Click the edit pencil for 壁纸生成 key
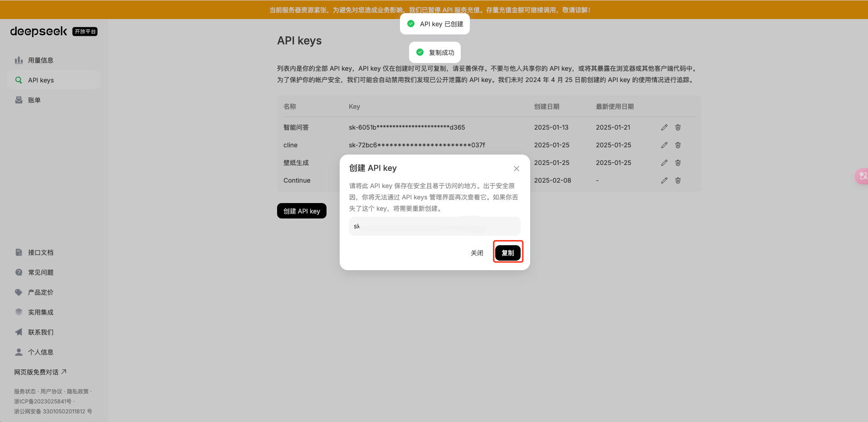Image resolution: width=868 pixels, height=422 pixels. (x=664, y=163)
